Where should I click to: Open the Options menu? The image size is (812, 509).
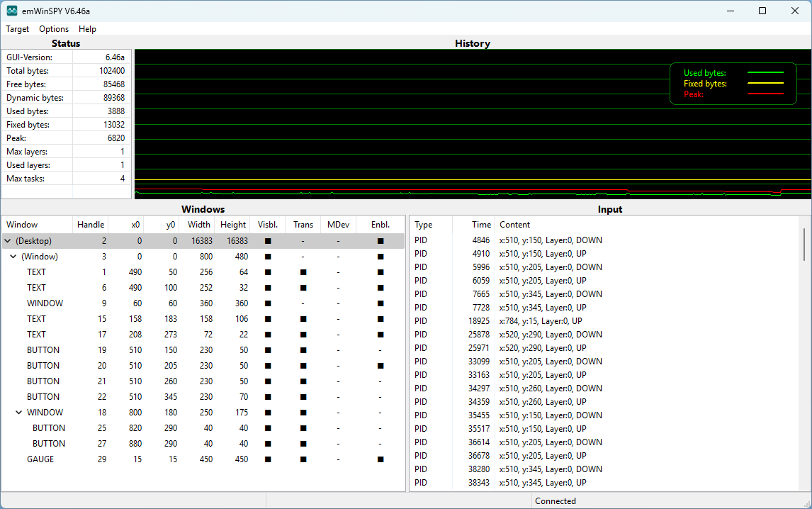[54, 29]
